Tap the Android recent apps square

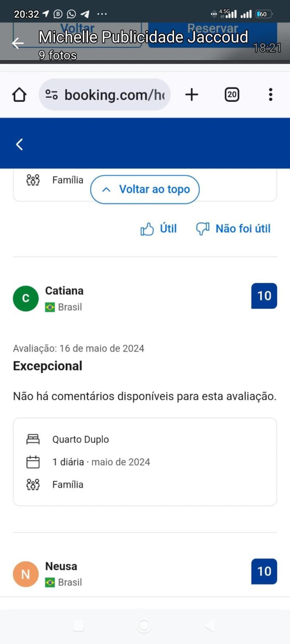[79, 626]
